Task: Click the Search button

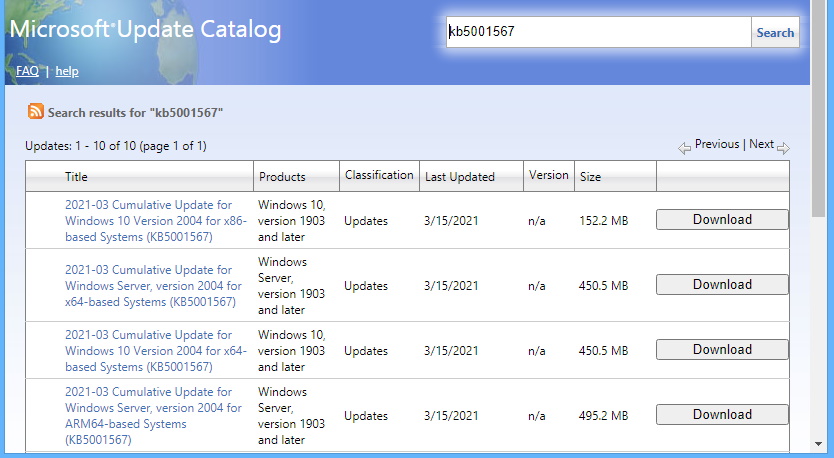Action: pos(775,32)
